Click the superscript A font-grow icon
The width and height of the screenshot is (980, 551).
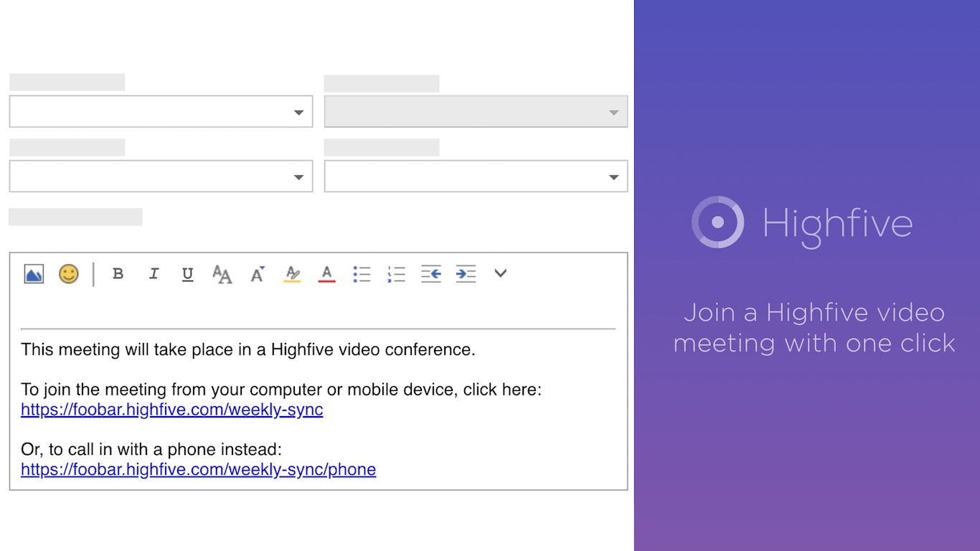point(258,274)
